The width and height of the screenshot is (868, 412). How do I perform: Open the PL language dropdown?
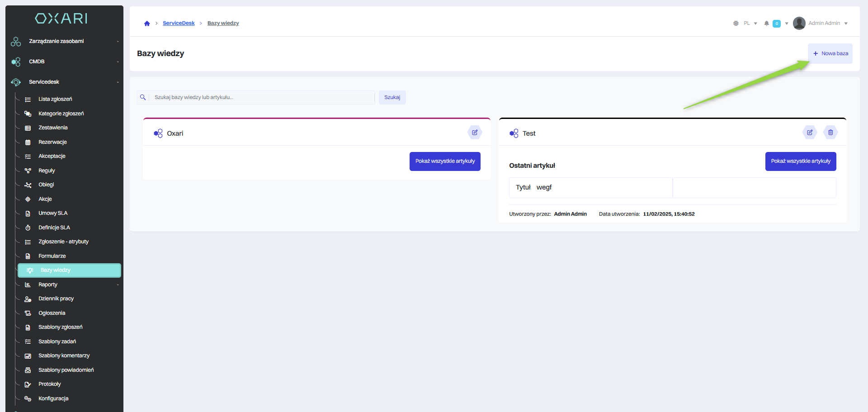point(750,24)
